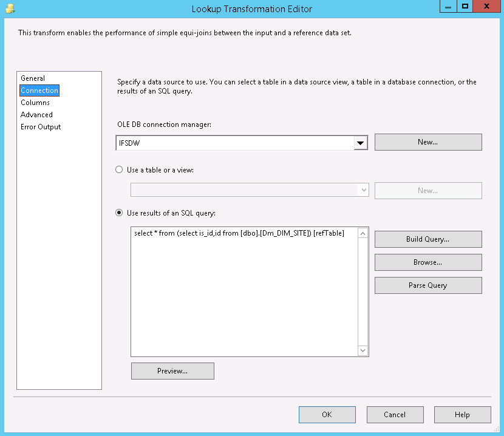Expand the OLE DB connection manager dropdown arrow
Screen dimensions: 504x436
point(361,143)
